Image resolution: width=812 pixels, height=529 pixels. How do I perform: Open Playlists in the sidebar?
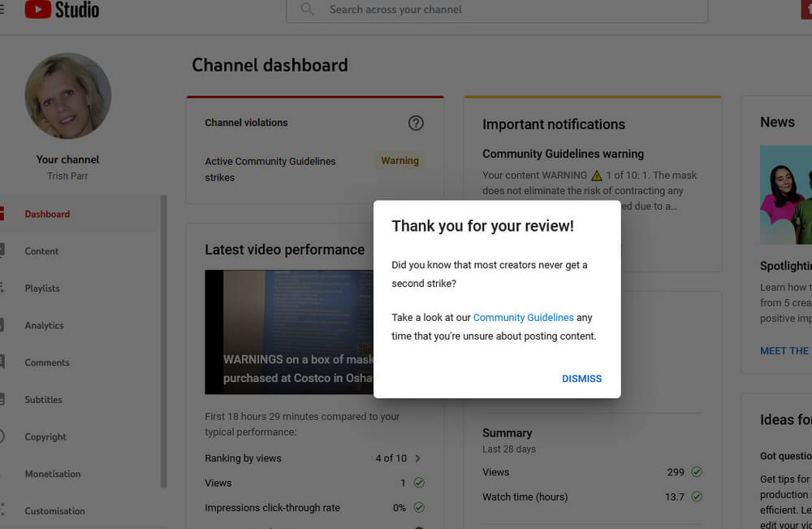tap(42, 288)
